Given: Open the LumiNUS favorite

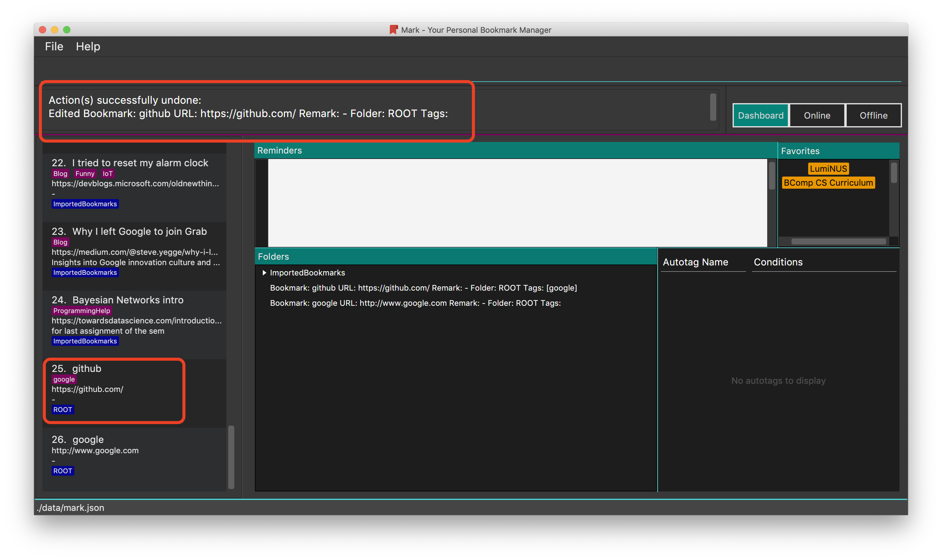Looking at the screenshot, I should [828, 168].
